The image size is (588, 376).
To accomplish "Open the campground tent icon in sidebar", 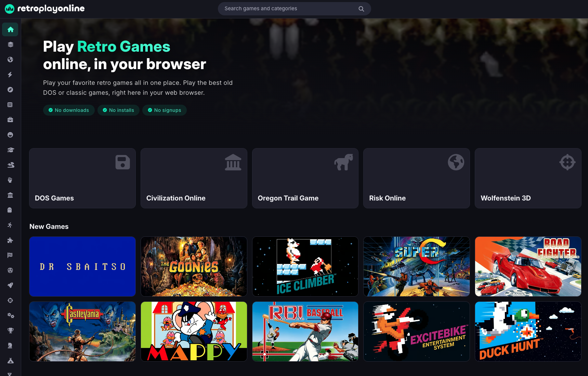I will [10, 361].
